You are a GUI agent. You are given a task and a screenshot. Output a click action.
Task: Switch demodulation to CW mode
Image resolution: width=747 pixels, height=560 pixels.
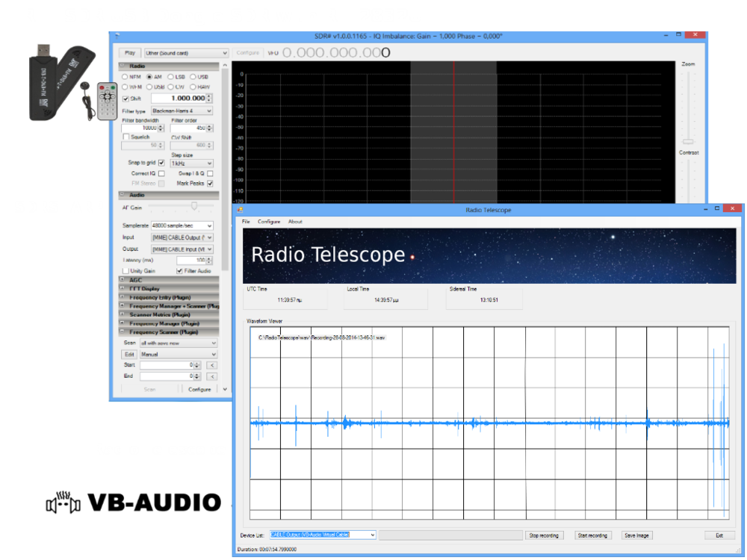(x=170, y=87)
